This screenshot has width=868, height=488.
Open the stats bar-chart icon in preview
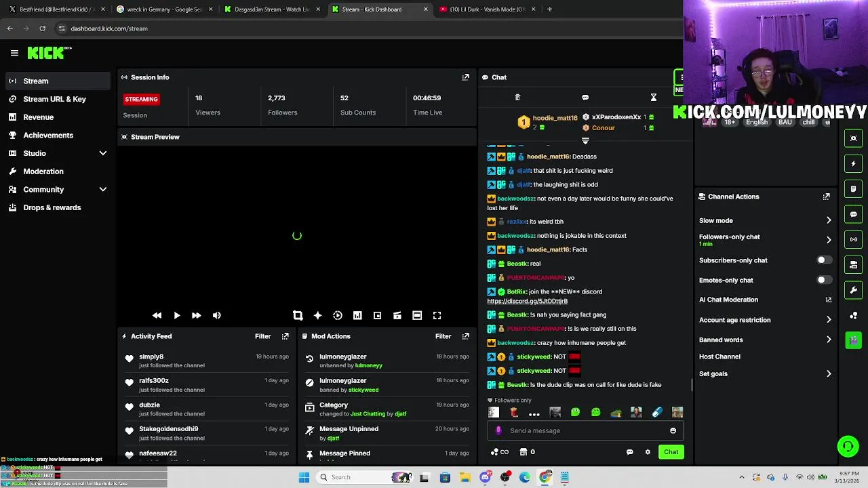(x=357, y=315)
